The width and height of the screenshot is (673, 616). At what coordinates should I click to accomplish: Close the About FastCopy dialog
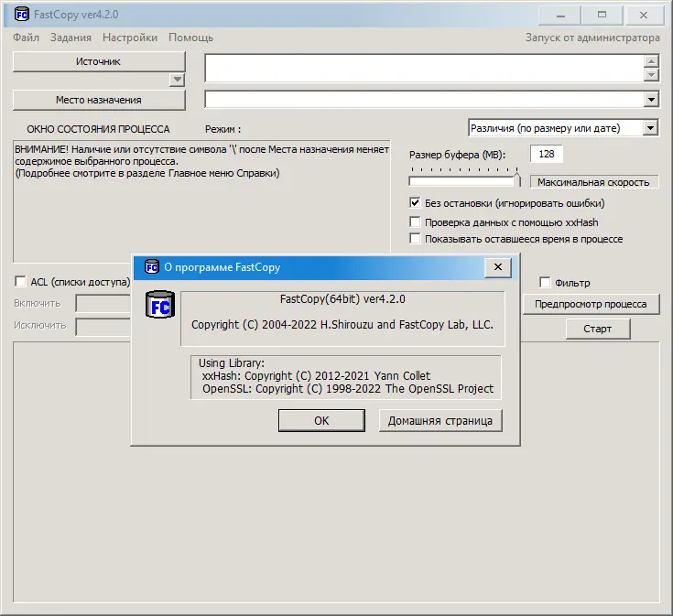click(498, 267)
